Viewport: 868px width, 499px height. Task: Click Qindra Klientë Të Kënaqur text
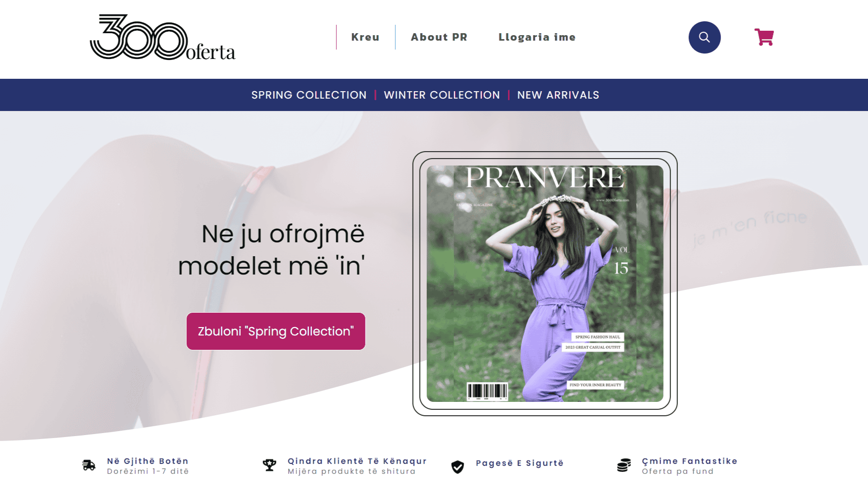pyautogui.click(x=357, y=461)
